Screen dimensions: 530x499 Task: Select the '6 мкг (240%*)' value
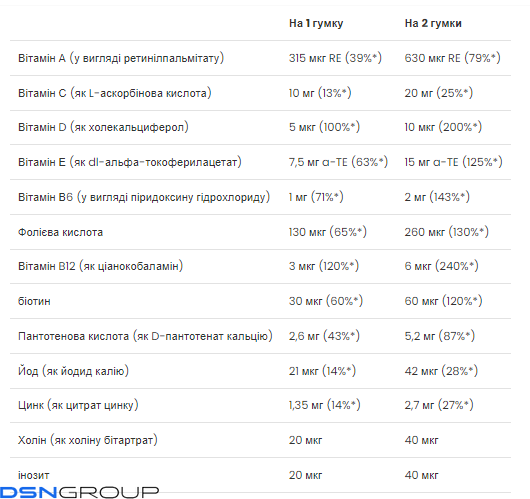coord(441,266)
